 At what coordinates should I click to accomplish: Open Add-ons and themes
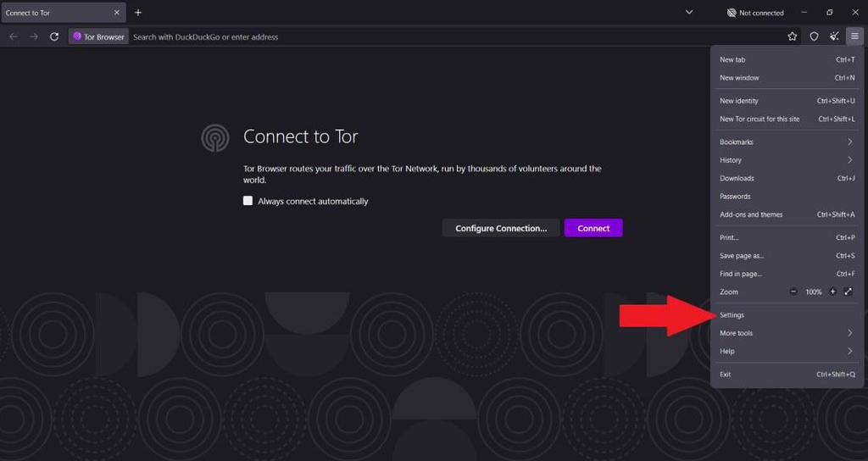point(787,214)
